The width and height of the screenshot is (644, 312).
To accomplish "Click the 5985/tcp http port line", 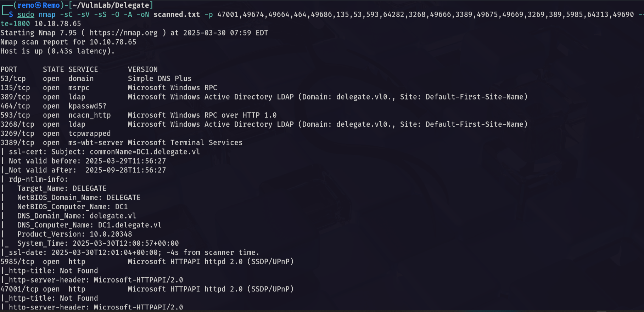I will 147,262.
